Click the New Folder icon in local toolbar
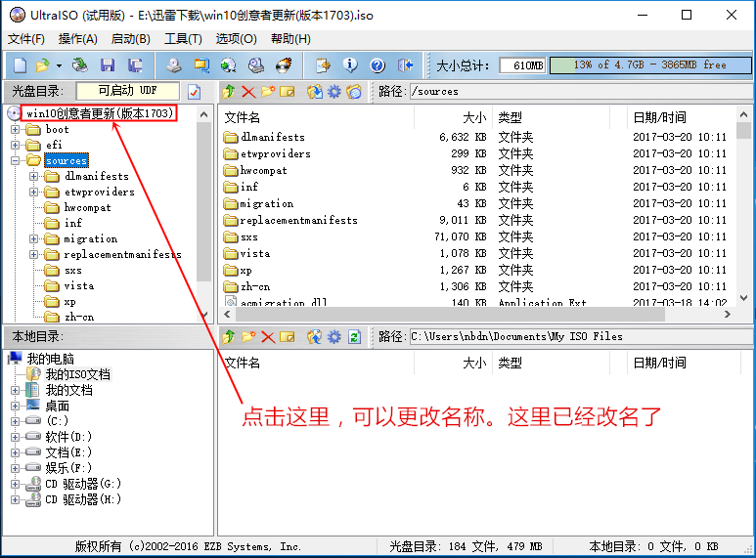This screenshot has width=756, height=558. [x=248, y=337]
